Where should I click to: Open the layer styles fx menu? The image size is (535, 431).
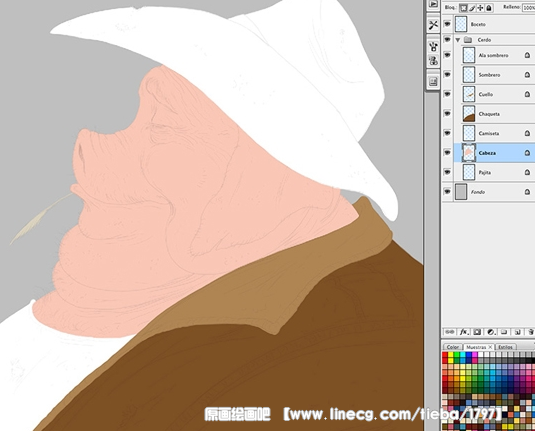pyautogui.click(x=464, y=332)
